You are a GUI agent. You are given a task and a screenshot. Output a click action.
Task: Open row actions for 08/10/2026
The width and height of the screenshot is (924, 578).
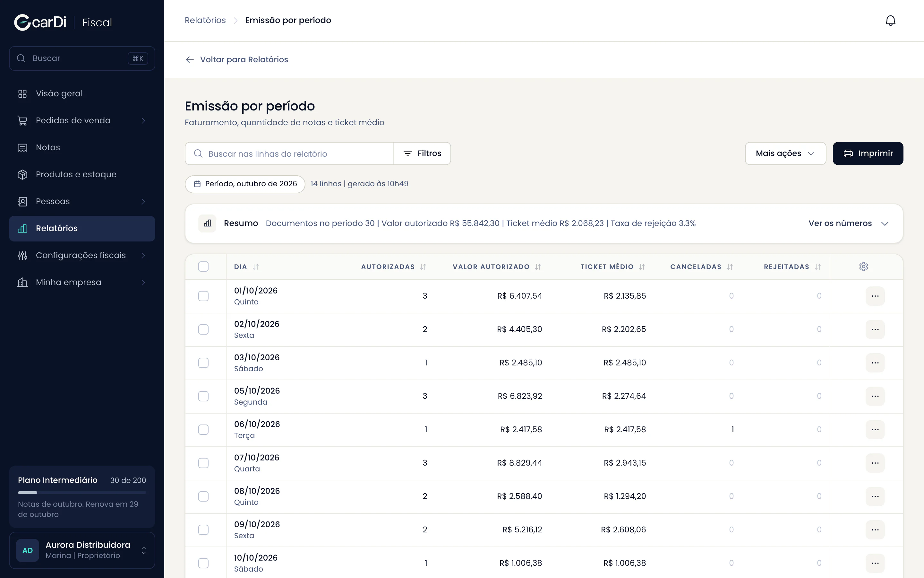tap(875, 496)
